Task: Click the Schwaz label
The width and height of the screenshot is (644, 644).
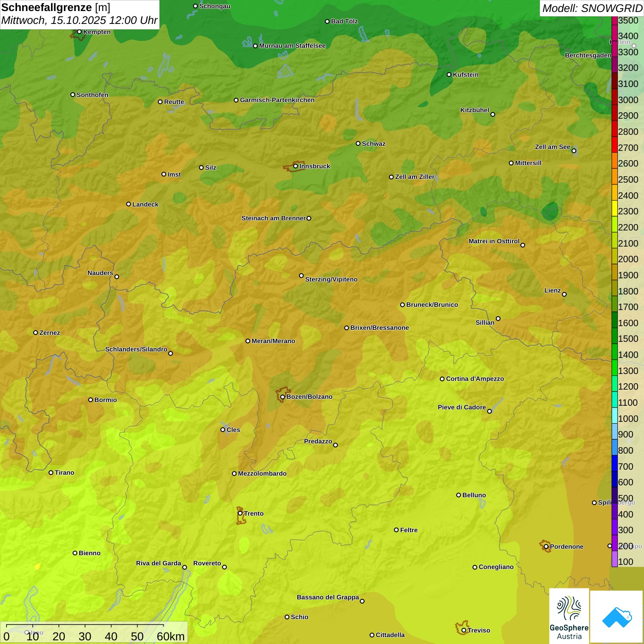Action: click(x=374, y=144)
